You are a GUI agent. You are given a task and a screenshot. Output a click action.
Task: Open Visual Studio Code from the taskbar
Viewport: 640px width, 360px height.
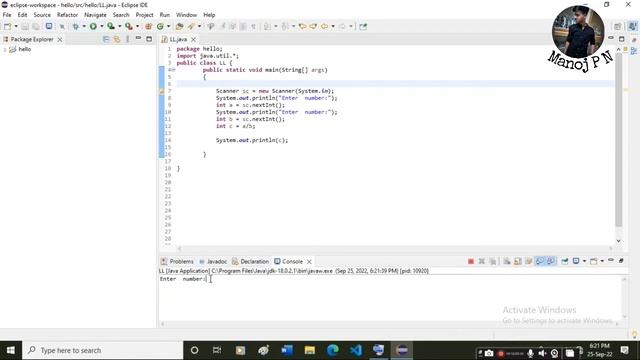pyautogui.click(x=356, y=350)
